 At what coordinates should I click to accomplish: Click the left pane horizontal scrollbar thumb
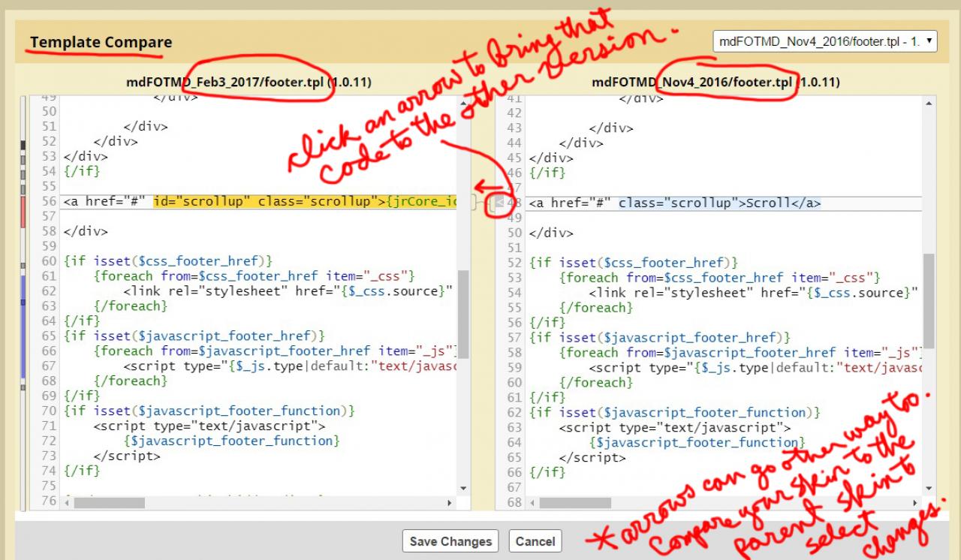pyautogui.click(x=110, y=503)
